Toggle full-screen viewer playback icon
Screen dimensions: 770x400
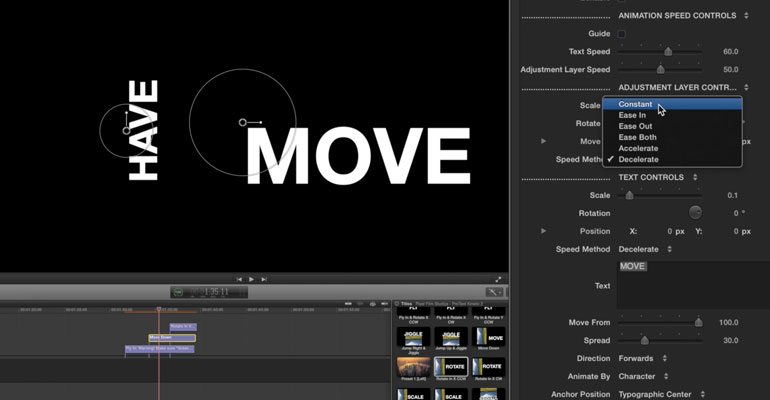498,279
